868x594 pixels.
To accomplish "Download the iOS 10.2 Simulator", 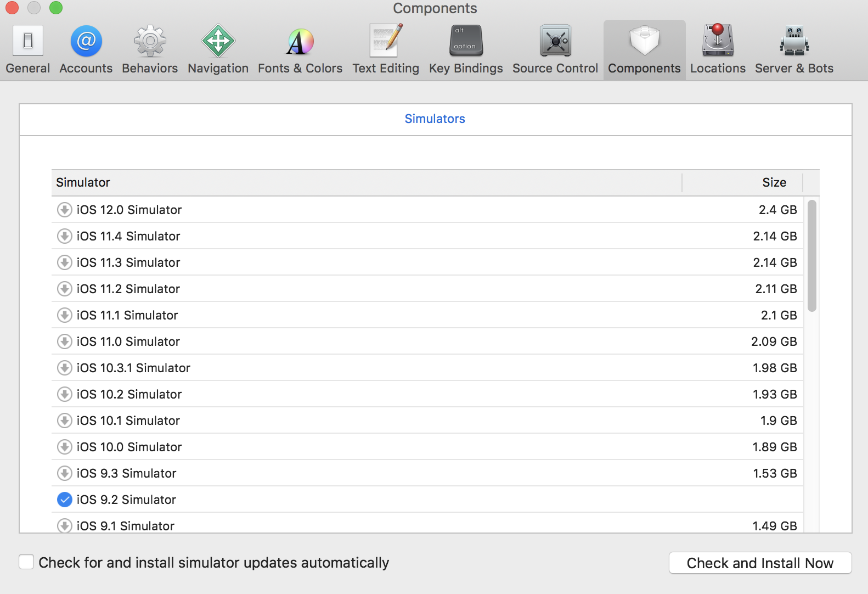I will click(65, 394).
